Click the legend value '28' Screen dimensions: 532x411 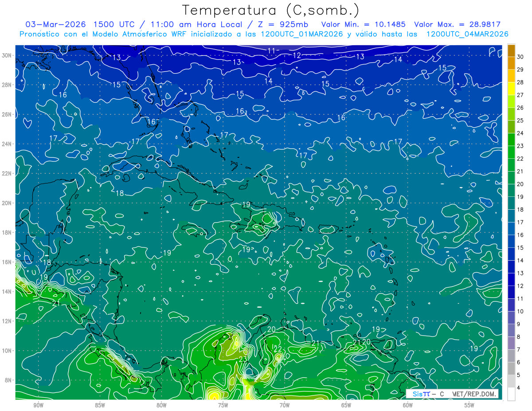coord(520,82)
